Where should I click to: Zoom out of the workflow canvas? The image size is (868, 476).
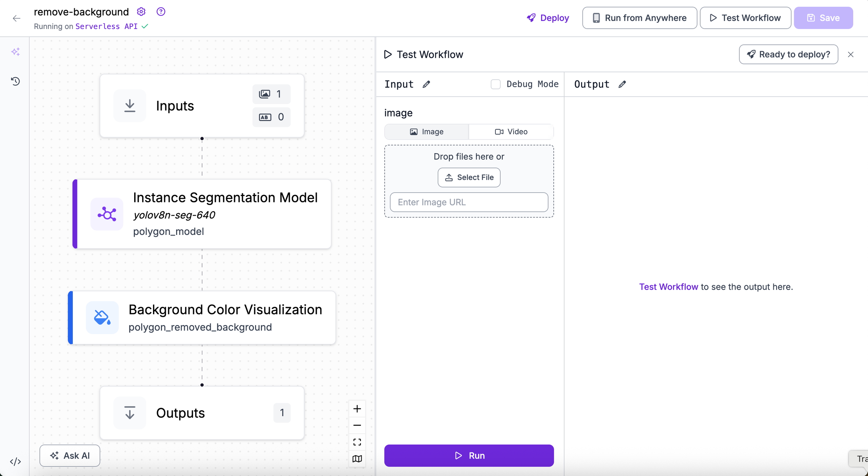click(357, 425)
